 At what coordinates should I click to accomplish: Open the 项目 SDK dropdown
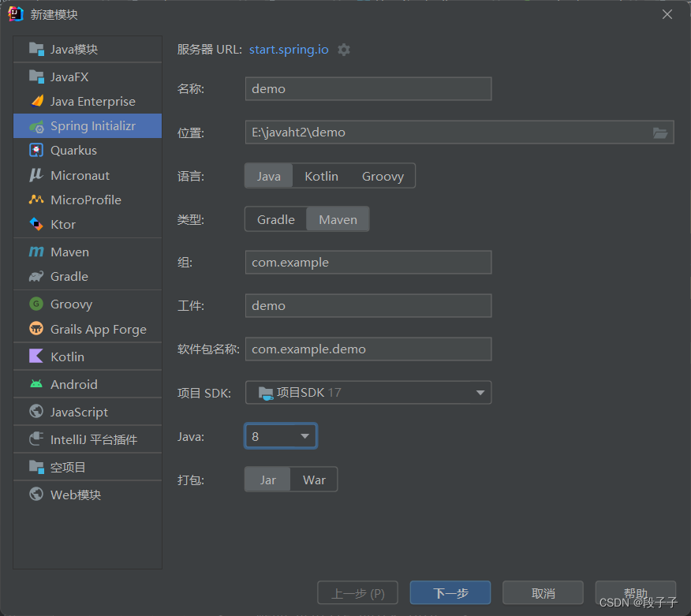click(x=368, y=392)
